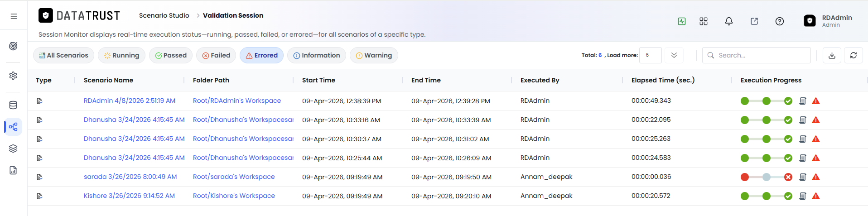Switch to the Passed filter
This screenshot has height=216, width=868.
pyautogui.click(x=171, y=55)
